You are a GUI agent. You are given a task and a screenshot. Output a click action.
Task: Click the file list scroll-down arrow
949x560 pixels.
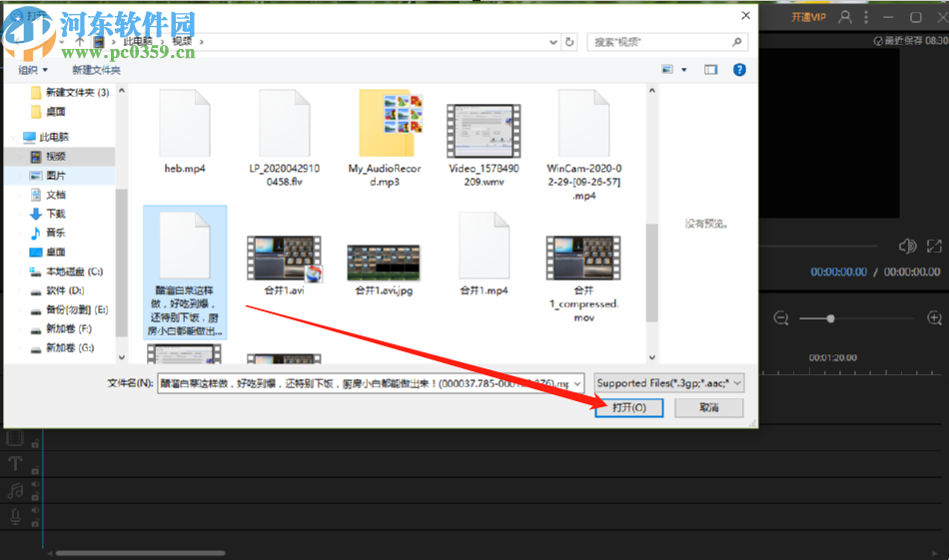[652, 357]
